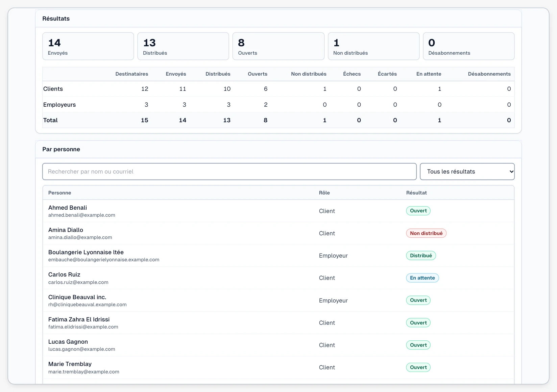Screen dimensions: 557x392
Task: Select the 'Clients' row label
Action: point(53,89)
